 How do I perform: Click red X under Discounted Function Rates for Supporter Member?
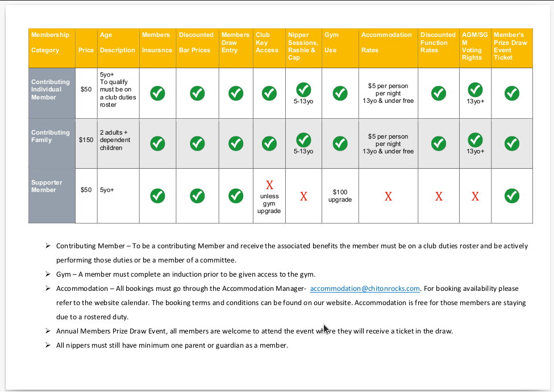click(439, 197)
